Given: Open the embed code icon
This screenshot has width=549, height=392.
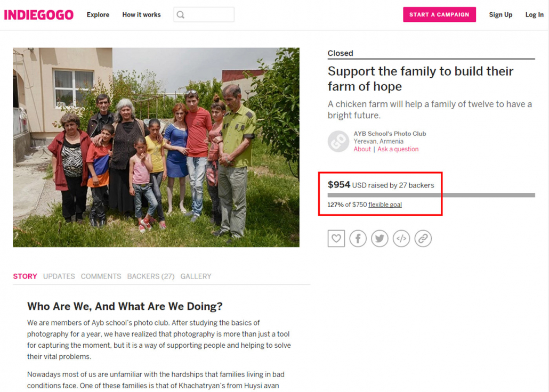Looking at the screenshot, I should click(x=401, y=239).
